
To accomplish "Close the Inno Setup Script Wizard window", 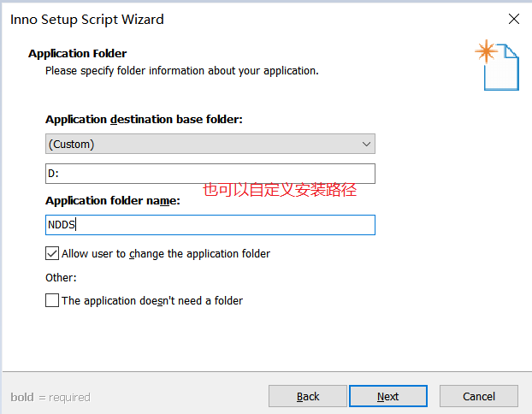I will [514, 19].
